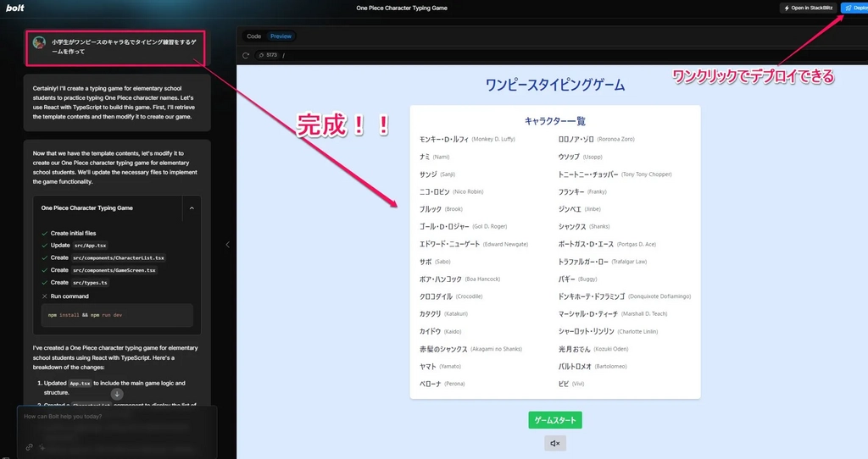Click シャーロット・リンリン entry
Image resolution: width=868 pixels, height=459 pixels.
(x=608, y=332)
